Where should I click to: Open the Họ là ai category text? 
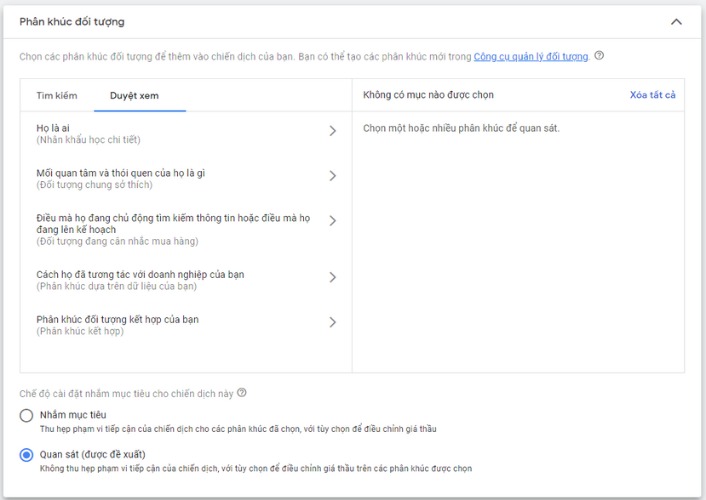[57, 129]
